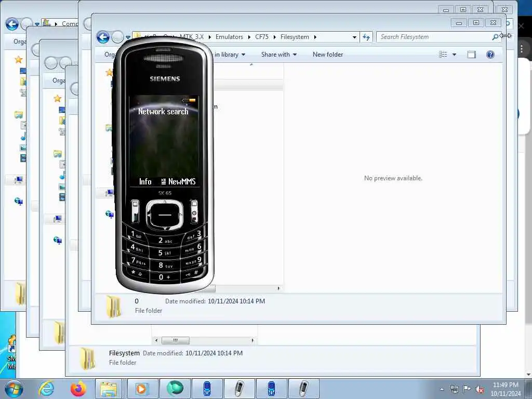Open Explorer help with the question mark icon
Screen dimensions: 532x399
click(x=490, y=54)
